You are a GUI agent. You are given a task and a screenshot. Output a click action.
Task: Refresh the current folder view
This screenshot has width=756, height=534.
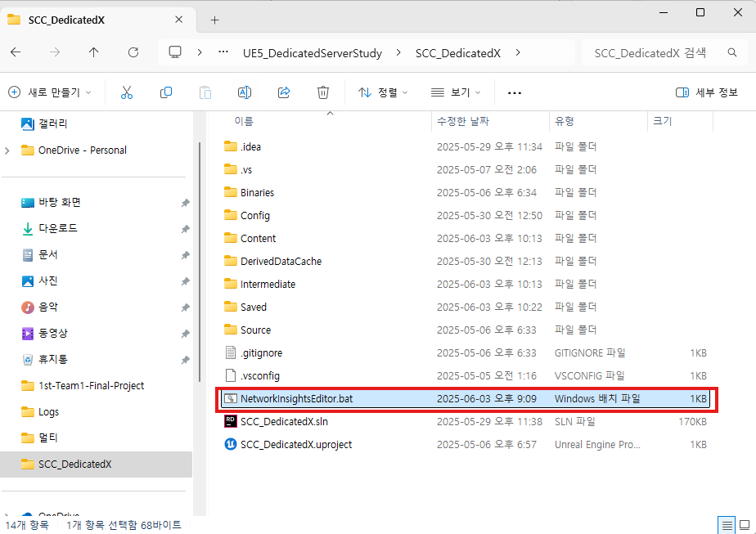click(x=133, y=52)
